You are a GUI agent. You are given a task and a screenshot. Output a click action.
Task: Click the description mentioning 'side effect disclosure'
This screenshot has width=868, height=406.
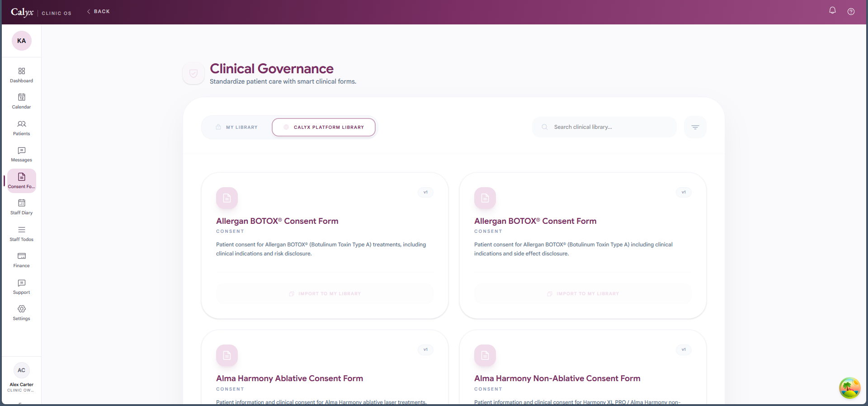(573, 249)
